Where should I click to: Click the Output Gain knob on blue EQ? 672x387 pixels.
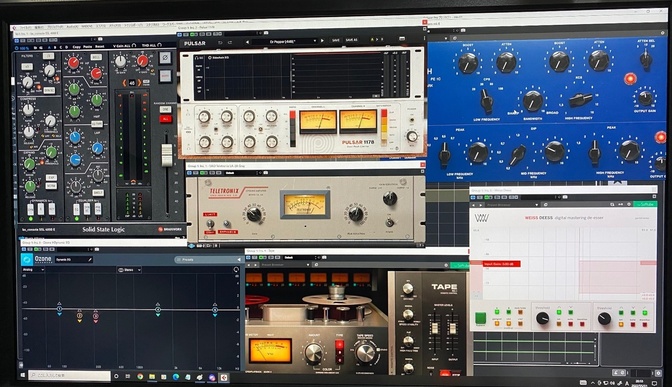click(x=646, y=98)
